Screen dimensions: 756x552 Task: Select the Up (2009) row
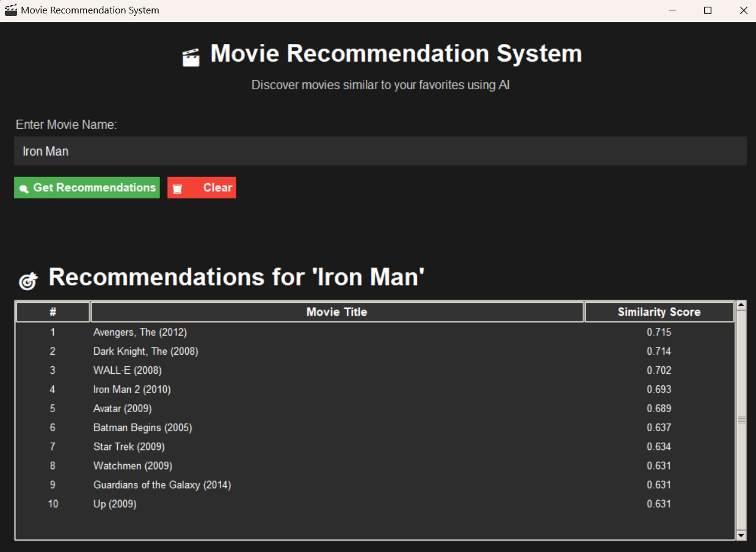(x=375, y=504)
